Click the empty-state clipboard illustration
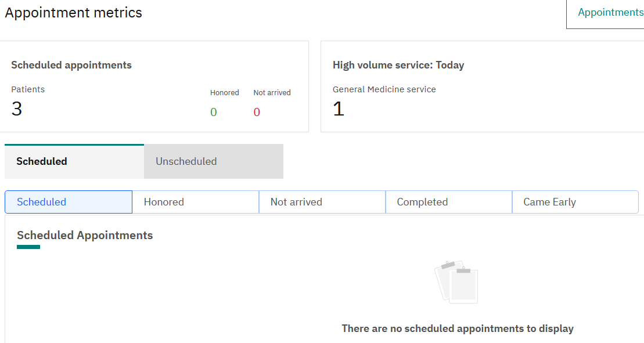The height and width of the screenshot is (343, 644). [456, 281]
